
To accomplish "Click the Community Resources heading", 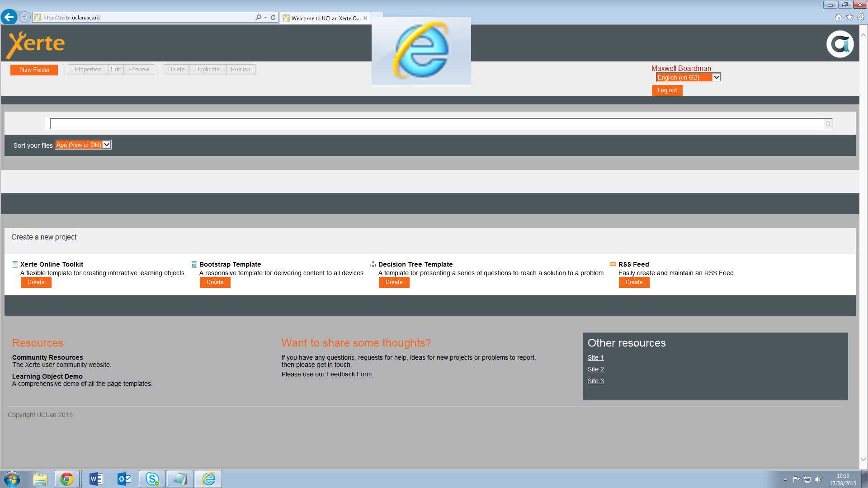I will click(x=47, y=357).
